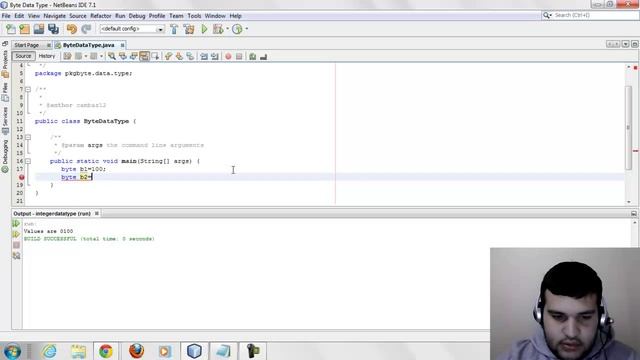Screen dimensions: 640x360
Task: Open the Files side panel
Action: 5,92
